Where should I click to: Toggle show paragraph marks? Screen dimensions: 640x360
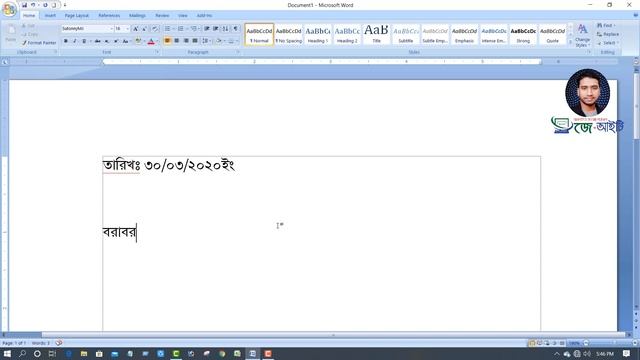point(235,29)
